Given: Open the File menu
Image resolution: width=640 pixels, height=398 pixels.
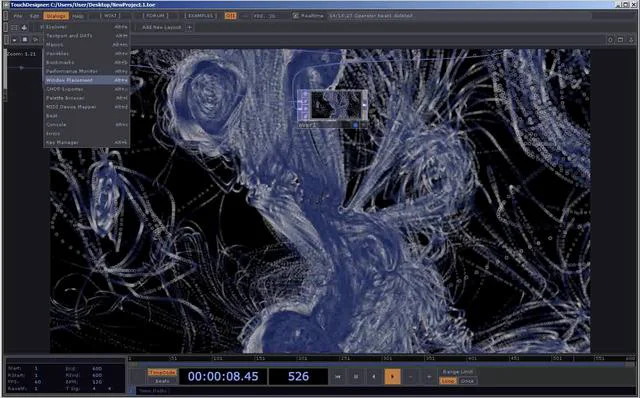Looking at the screenshot, I should 18,16.
